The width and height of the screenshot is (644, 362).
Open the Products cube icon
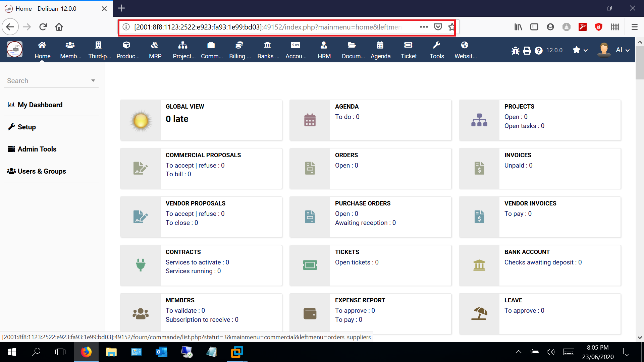[x=126, y=45]
